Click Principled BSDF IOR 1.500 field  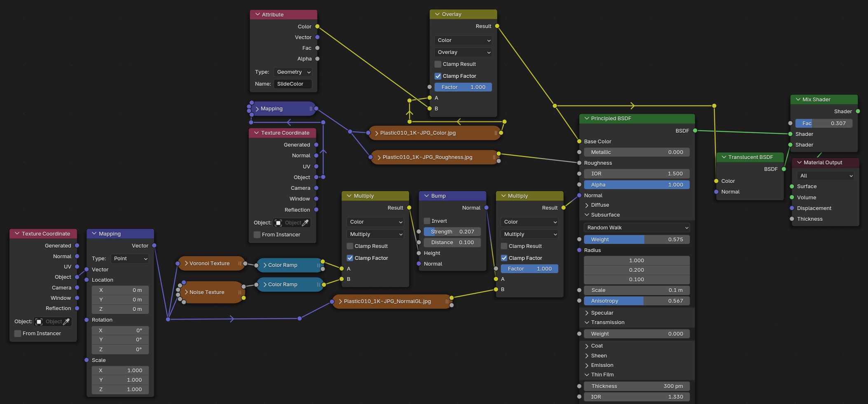pyautogui.click(x=637, y=174)
